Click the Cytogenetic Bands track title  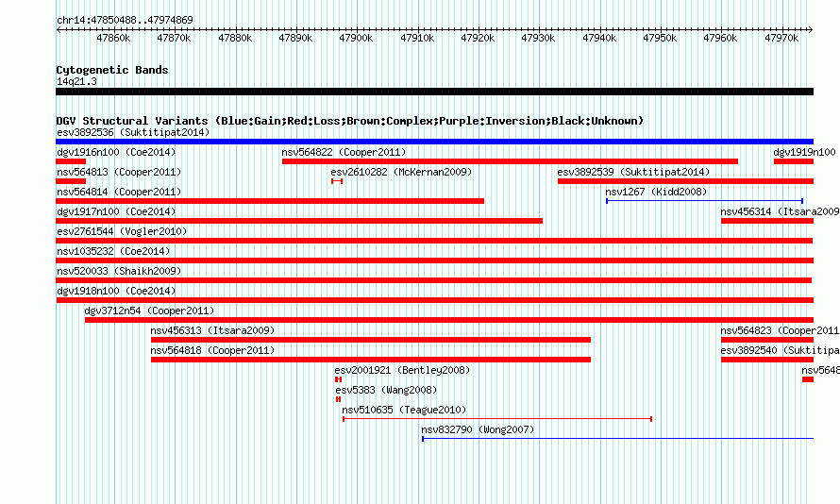click(112, 70)
